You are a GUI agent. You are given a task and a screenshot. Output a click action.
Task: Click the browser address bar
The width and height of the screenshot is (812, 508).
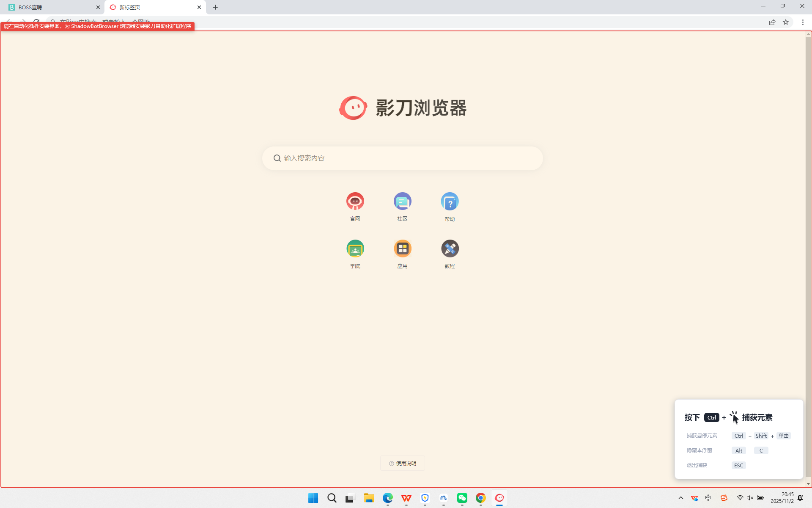pos(406,22)
